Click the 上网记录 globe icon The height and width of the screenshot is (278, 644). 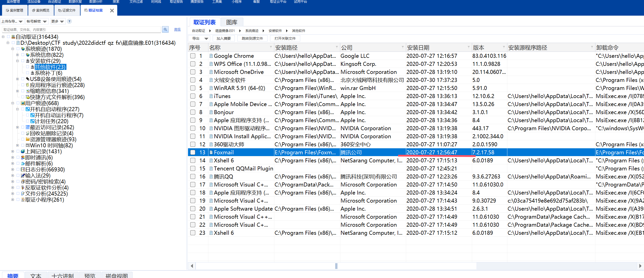(23, 151)
